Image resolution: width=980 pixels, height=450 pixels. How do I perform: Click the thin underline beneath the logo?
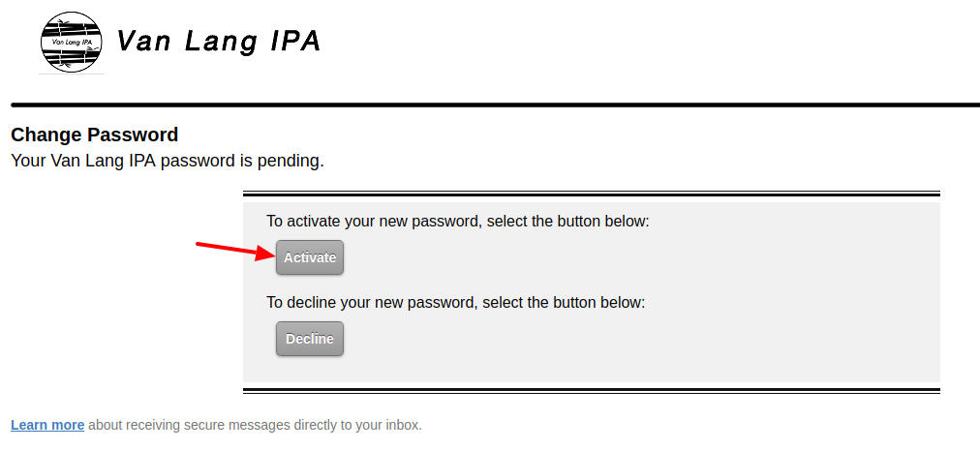(x=72, y=75)
